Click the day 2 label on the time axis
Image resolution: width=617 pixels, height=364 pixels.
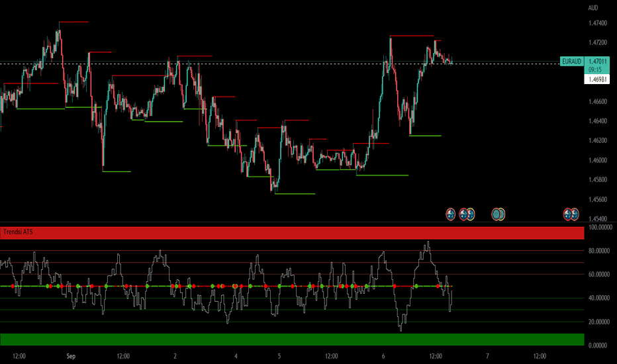coord(175,356)
